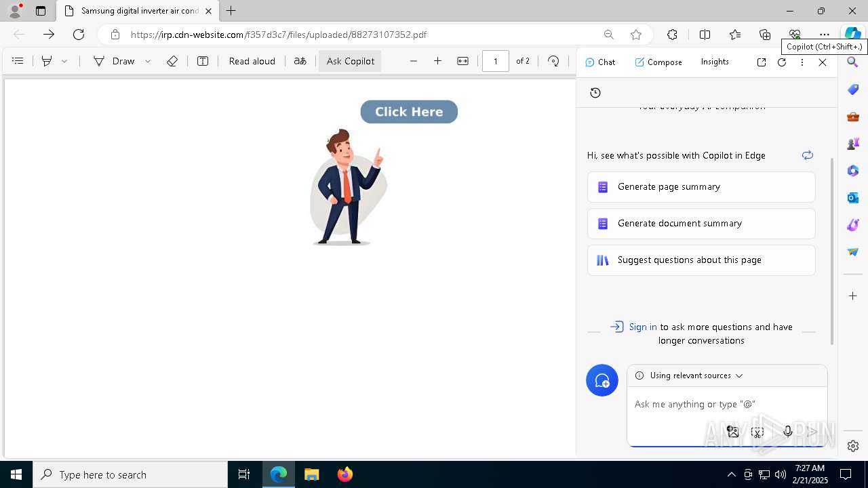868x488 pixels.
Task: Click the Translate icon in PDF toolbar
Action: pos(300,61)
